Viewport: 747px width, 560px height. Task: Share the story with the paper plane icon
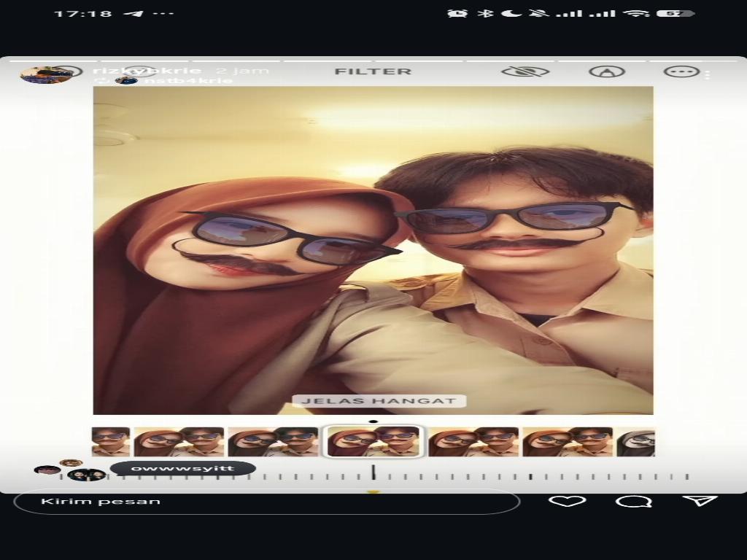click(x=700, y=502)
